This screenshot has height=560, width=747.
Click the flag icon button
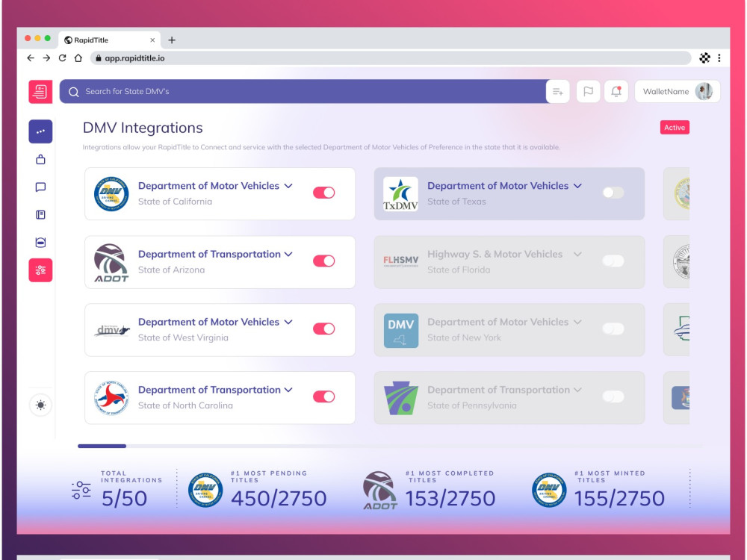pos(588,91)
